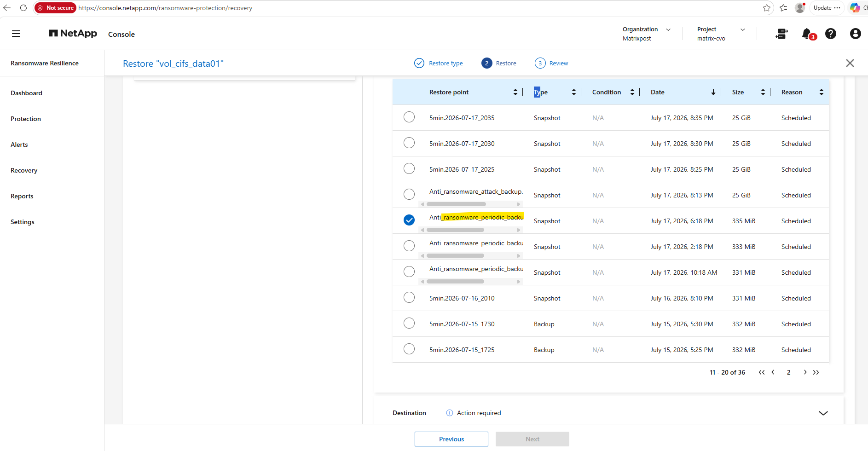The height and width of the screenshot is (451, 868).
Task: Go to last page of restore points
Action: 816,372
